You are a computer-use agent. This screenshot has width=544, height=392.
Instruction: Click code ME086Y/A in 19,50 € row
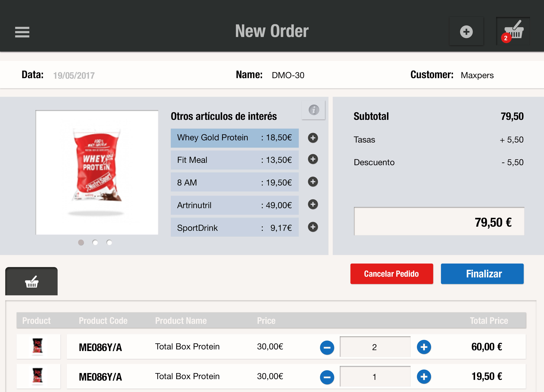[x=100, y=377]
